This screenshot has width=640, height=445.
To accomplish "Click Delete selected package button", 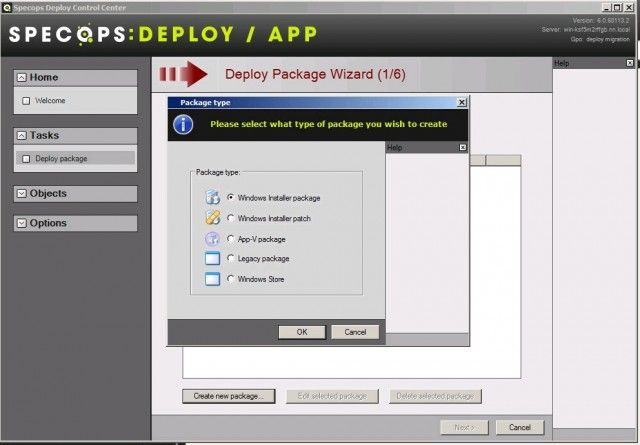I will point(435,396).
